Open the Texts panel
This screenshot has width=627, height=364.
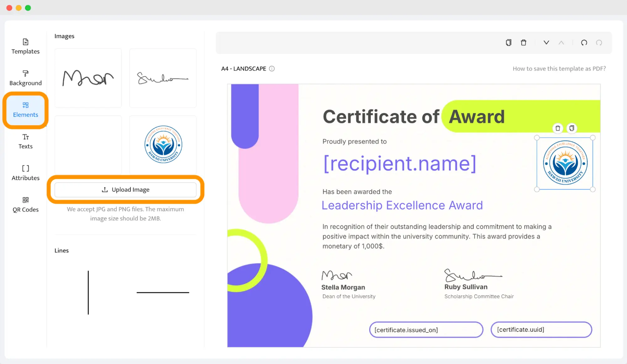pyautogui.click(x=25, y=141)
